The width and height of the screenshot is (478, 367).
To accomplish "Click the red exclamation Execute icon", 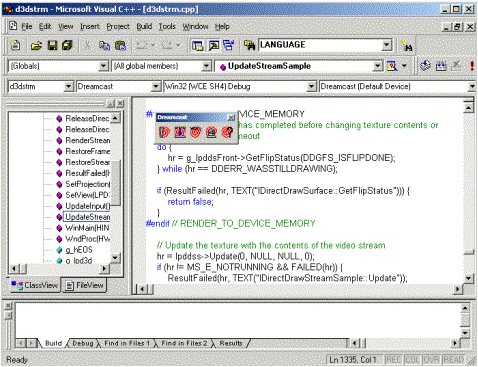I will [472, 66].
